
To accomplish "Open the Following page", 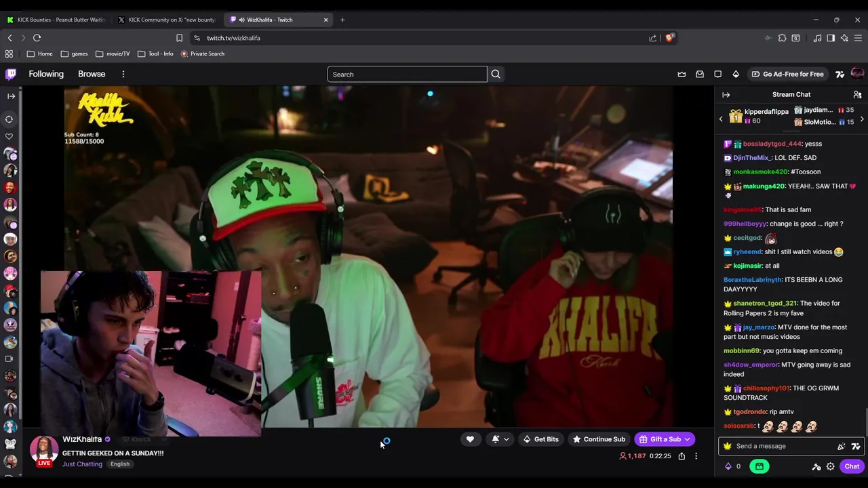I will coord(46,74).
